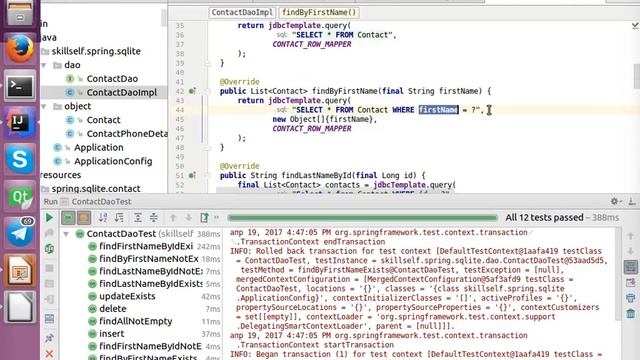
Task: Pin the Run tab
Action: (49, 338)
